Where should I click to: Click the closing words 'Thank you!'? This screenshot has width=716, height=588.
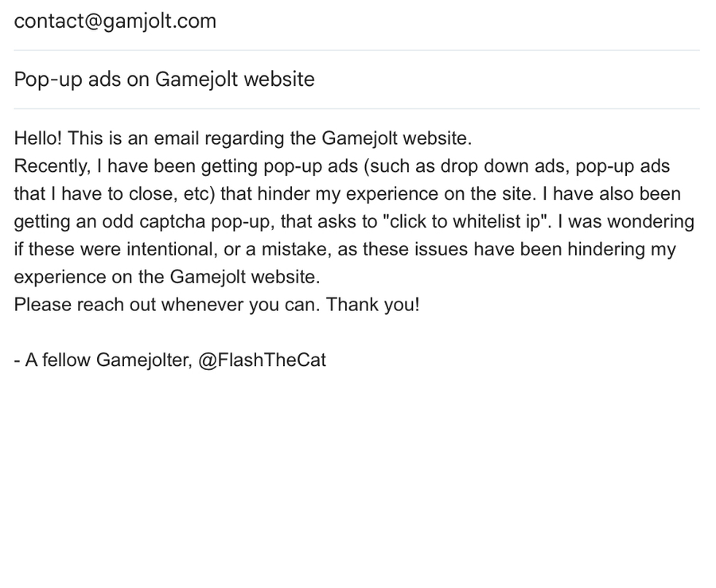click(x=372, y=305)
